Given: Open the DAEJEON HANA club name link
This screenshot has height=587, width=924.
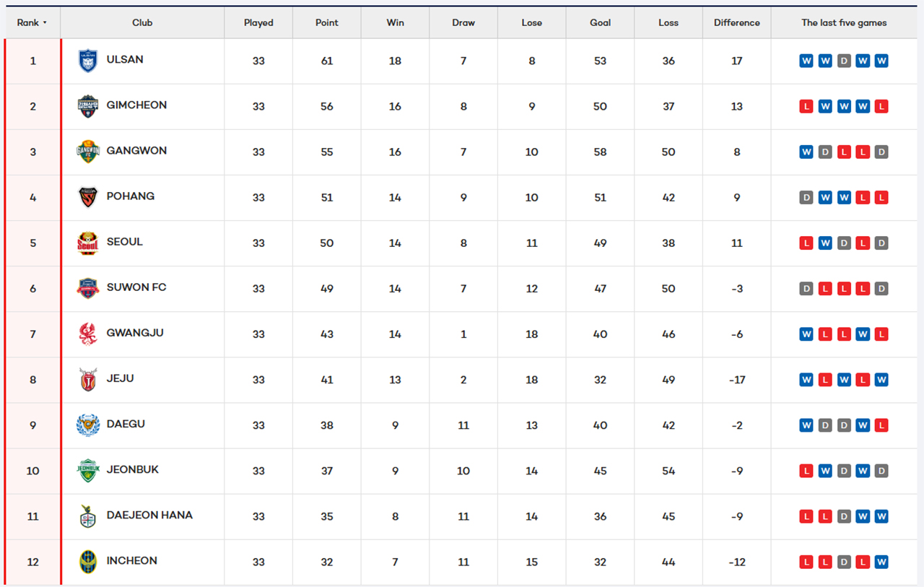Looking at the screenshot, I should [149, 516].
